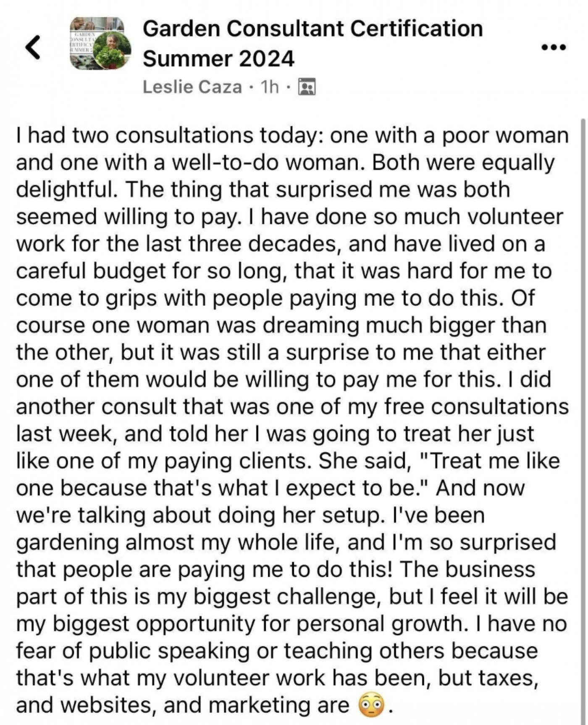Open the Garden Consultant Certification group title
588x725 pixels.
312,29
